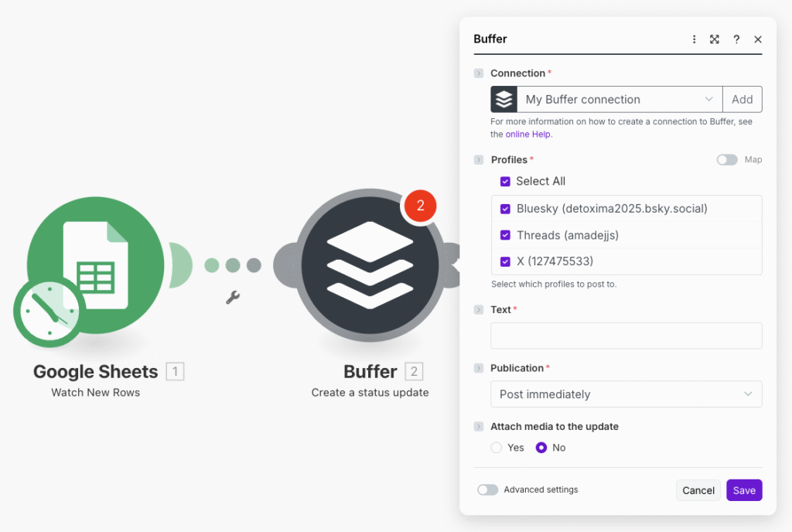Viewport: 792px width, 532px height.
Task: Uncheck the Threads (amadejjs) checkbox
Action: click(505, 235)
